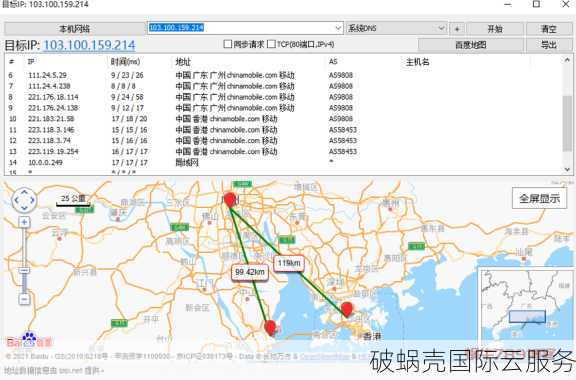Select hop row 221.176.18.114
The height and width of the screenshot is (380, 576).
click(283, 97)
